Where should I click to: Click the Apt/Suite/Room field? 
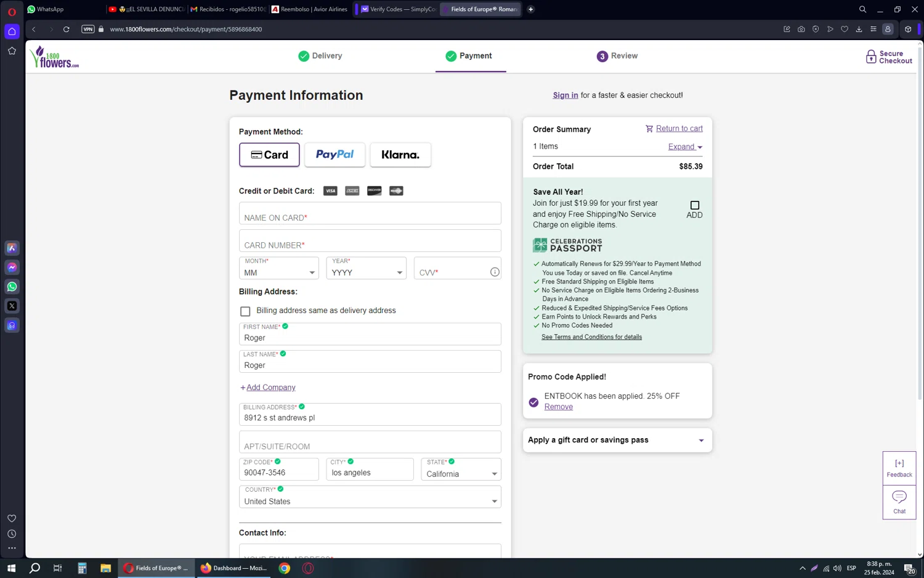pos(370,442)
